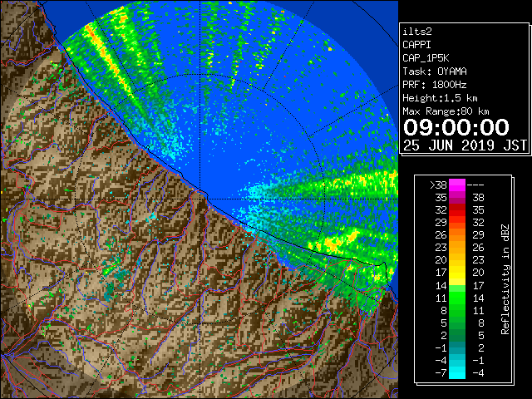Click the 09:00:00 timestamp
Image resolution: width=532 pixels, height=399 pixels.
(x=456, y=127)
